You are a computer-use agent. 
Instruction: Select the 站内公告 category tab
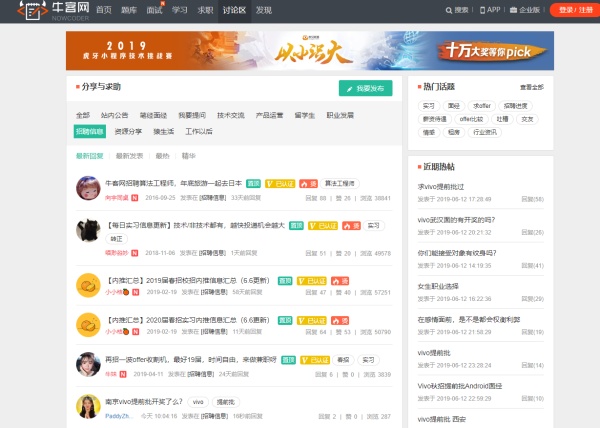click(x=114, y=116)
